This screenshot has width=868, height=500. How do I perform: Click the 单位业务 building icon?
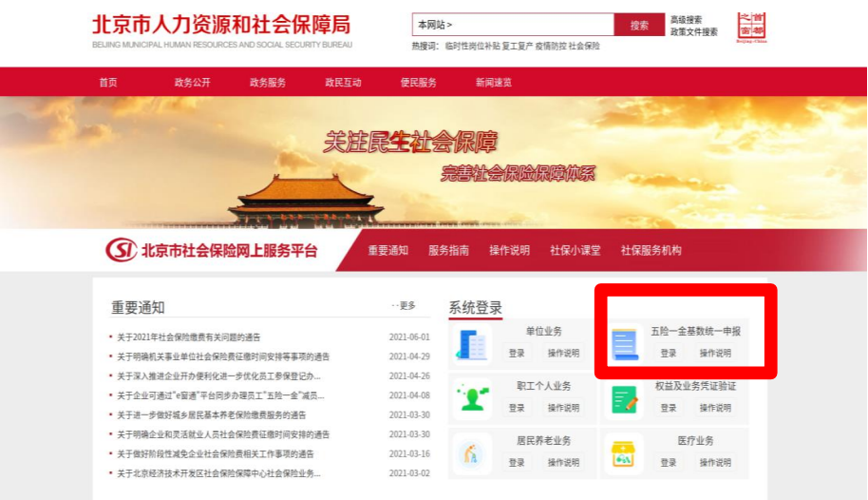click(x=472, y=344)
